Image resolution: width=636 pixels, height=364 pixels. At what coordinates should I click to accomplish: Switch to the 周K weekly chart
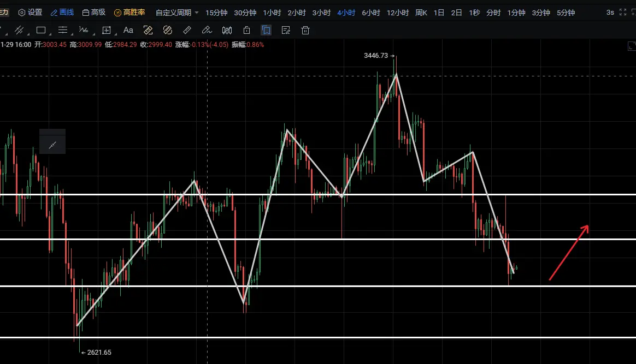pyautogui.click(x=421, y=13)
